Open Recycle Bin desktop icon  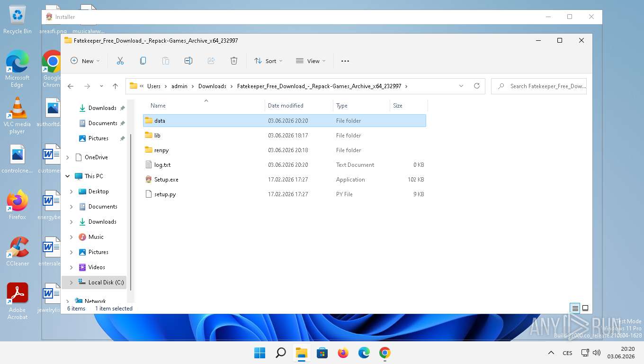click(x=18, y=20)
